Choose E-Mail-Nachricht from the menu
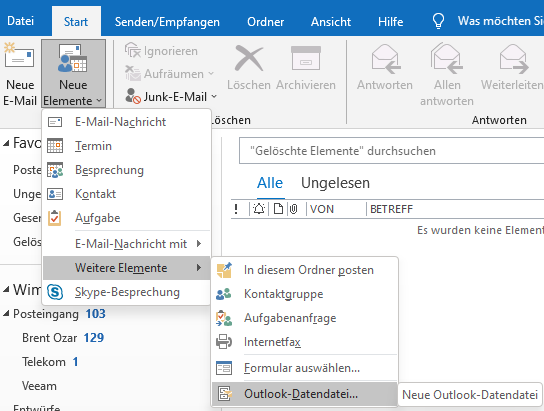The image size is (544, 411). [127, 122]
